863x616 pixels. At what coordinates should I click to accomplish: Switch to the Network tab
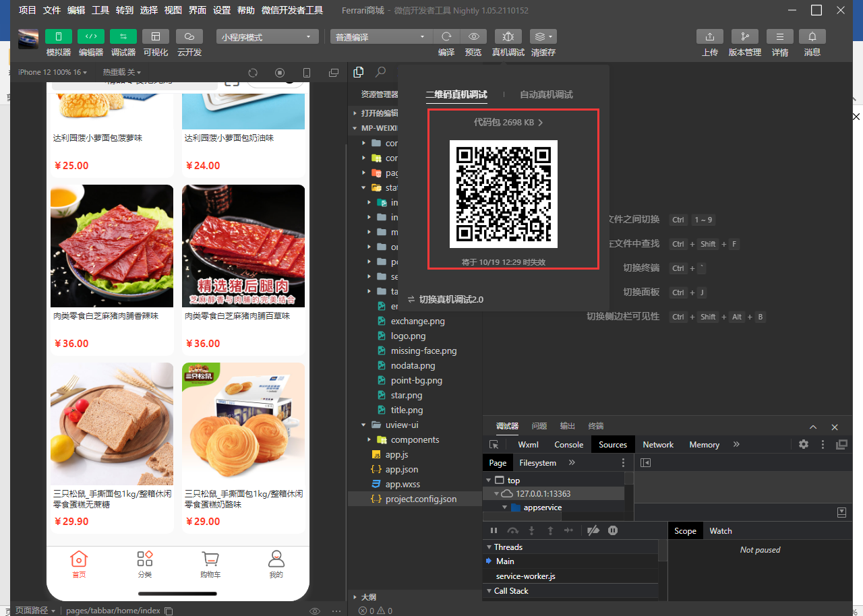click(x=658, y=444)
